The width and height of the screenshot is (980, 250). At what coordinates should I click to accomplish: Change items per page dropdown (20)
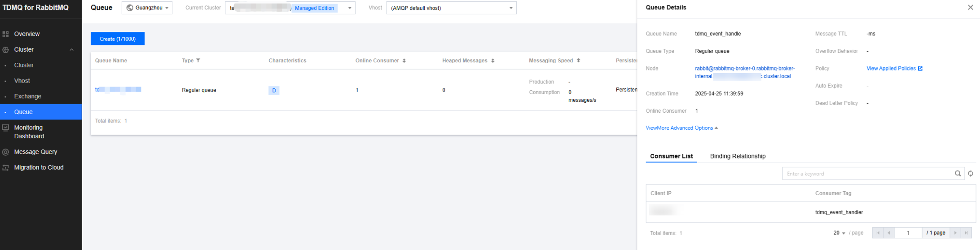(x=839, y=233)
